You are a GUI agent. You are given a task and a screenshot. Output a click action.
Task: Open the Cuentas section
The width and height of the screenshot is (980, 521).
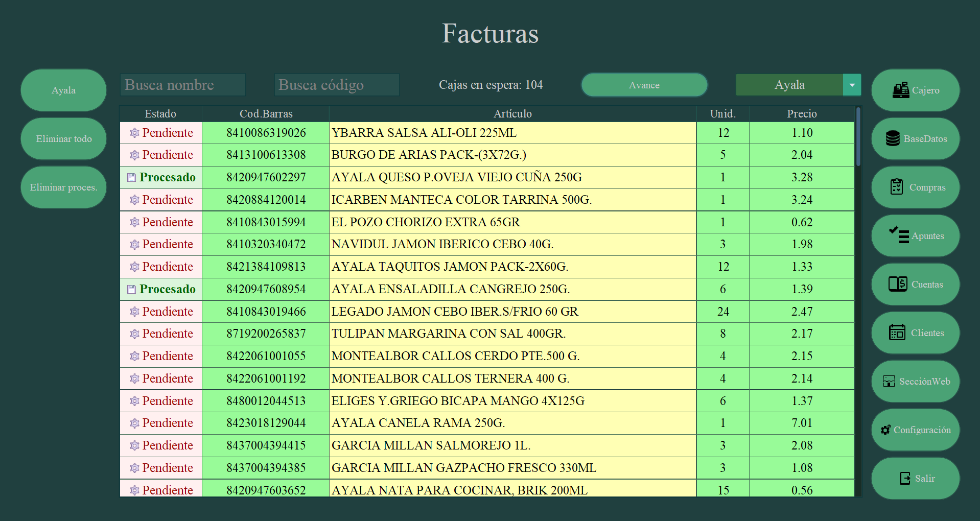915,285
